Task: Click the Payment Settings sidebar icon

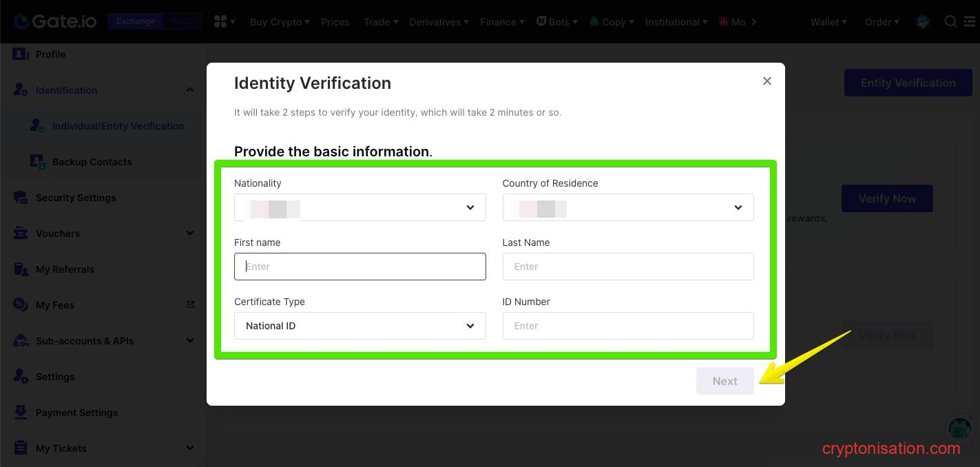Action: coord(21,413)
